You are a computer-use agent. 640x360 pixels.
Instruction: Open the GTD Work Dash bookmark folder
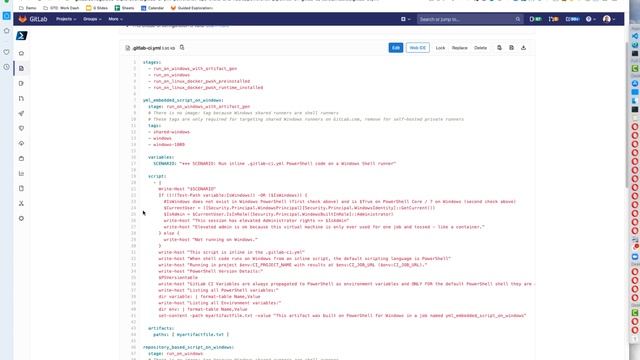click(61, 8)
